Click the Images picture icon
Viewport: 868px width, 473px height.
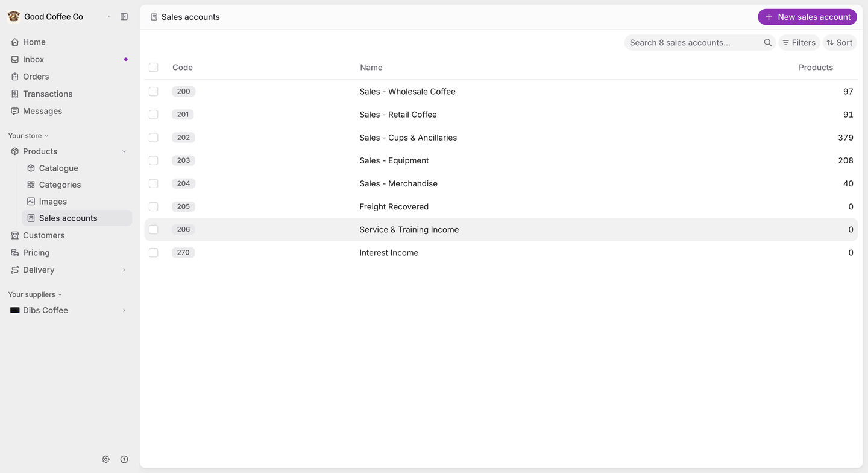click(x=31, y=202)
